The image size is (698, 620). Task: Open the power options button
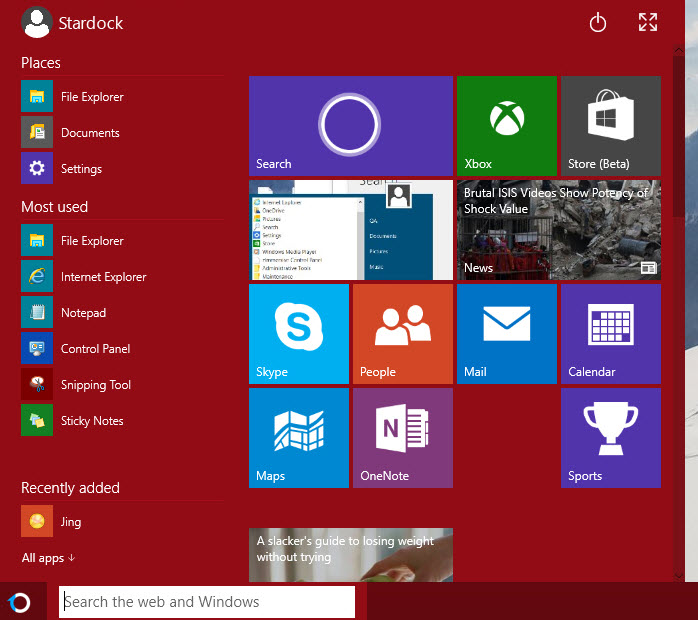click(597, 23)
